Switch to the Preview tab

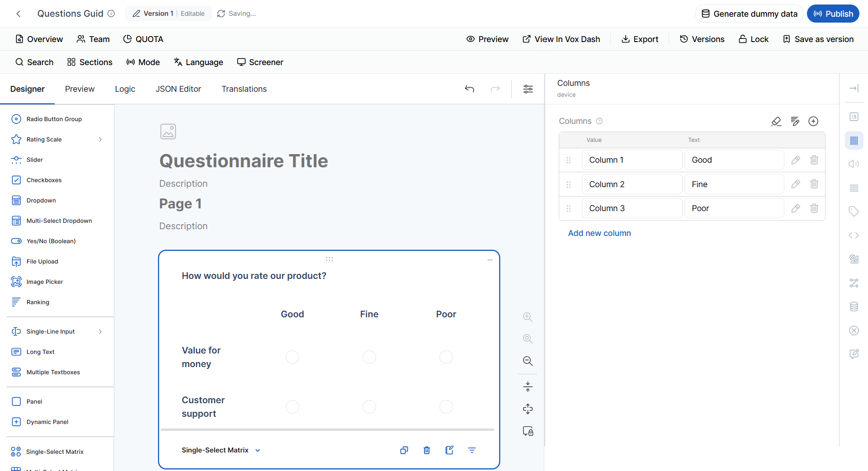coord(80,89)
